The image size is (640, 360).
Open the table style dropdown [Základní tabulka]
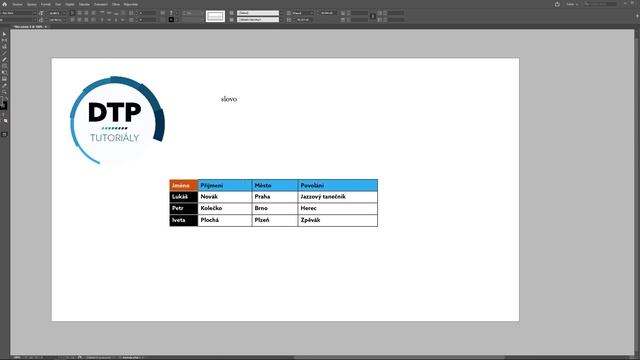[x=258, y=20]
